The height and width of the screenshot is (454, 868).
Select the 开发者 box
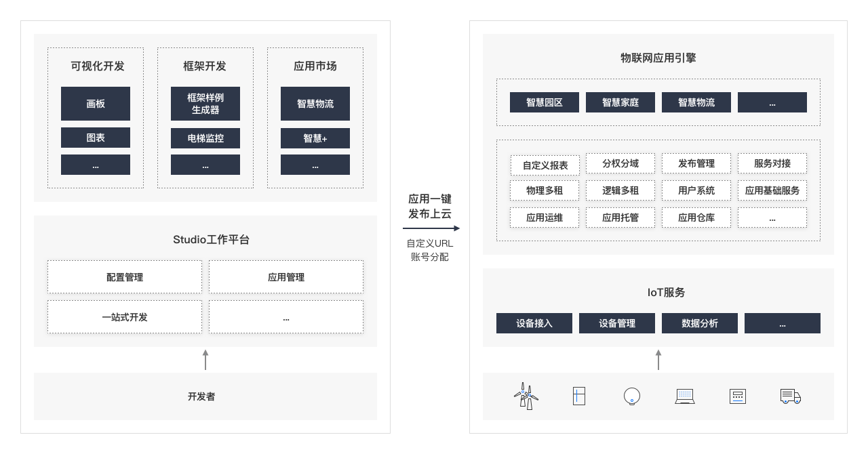(x=205, y=396)
